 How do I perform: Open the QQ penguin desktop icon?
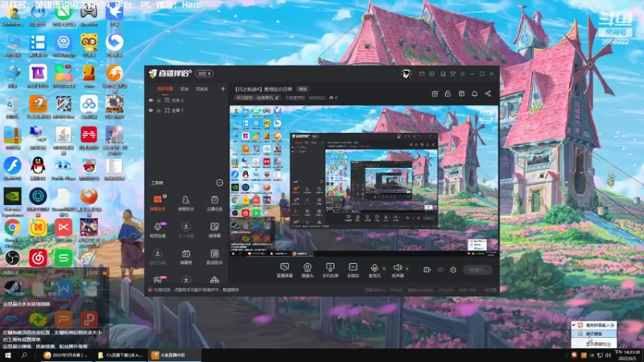38,170
